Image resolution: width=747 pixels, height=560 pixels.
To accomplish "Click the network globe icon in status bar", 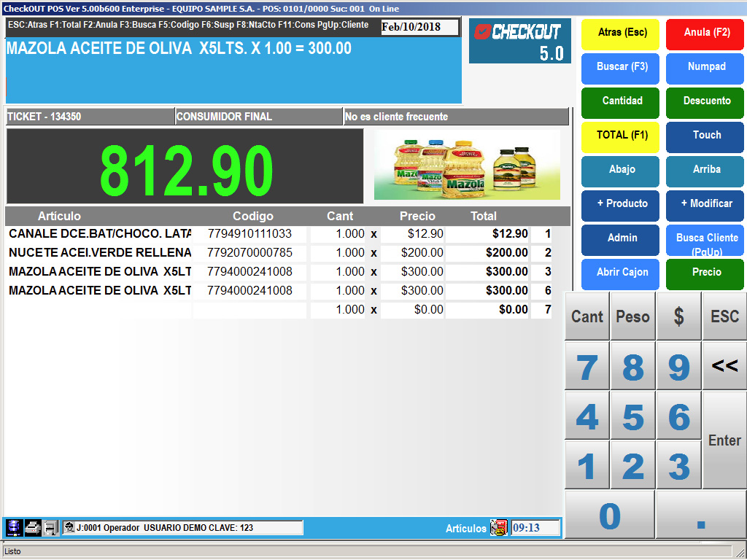I will [13, 528].
